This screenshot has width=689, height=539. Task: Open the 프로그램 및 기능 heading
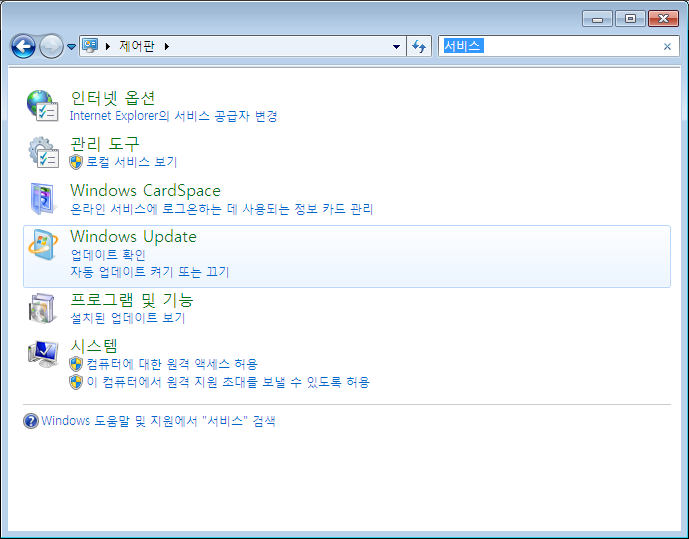click(132, 300)
